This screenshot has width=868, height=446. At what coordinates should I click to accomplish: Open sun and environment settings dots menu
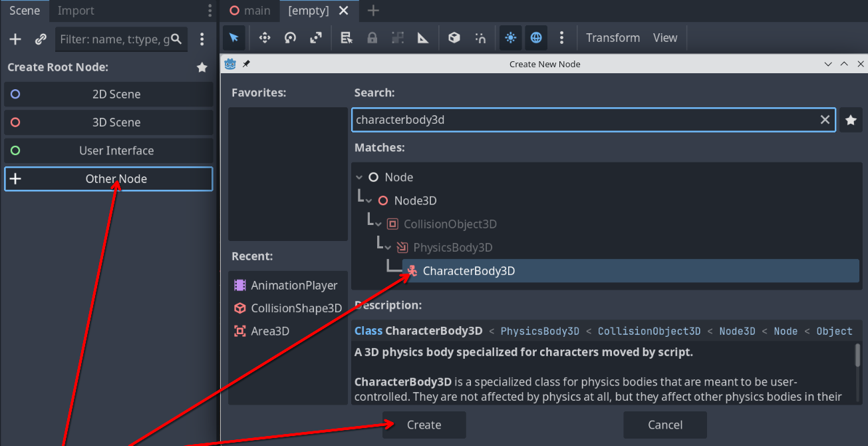(561, 38)
